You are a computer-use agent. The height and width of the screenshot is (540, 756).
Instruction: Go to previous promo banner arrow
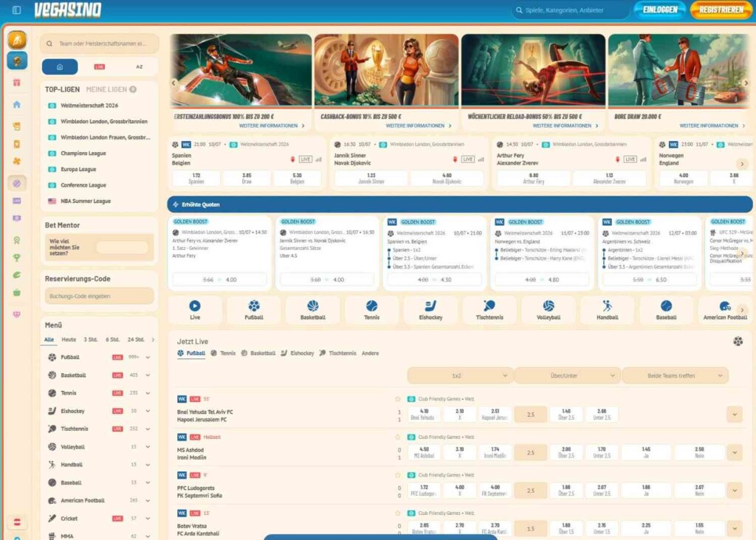(x=174, y=83)
